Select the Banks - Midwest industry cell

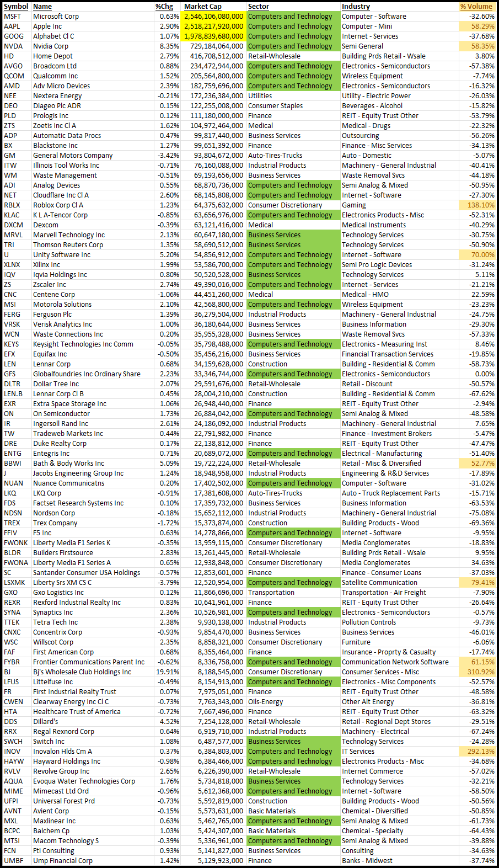click(x=367, y=861)
